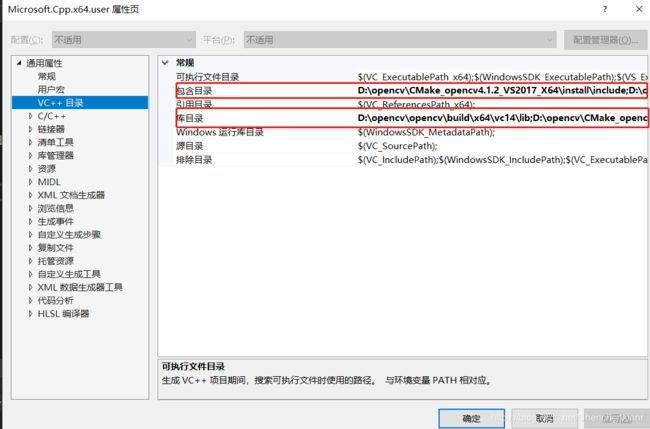Click the help question mark icon

pyautogui.click(x=603, y=9)
